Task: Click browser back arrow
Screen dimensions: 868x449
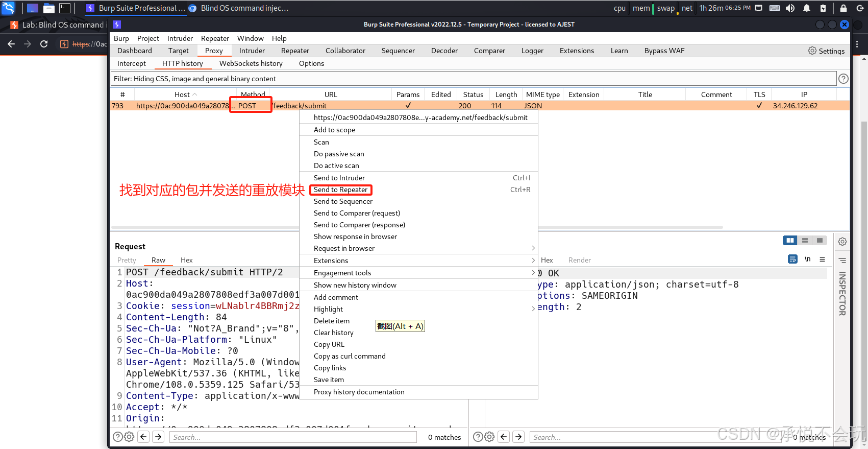Action: pos(11,44)
